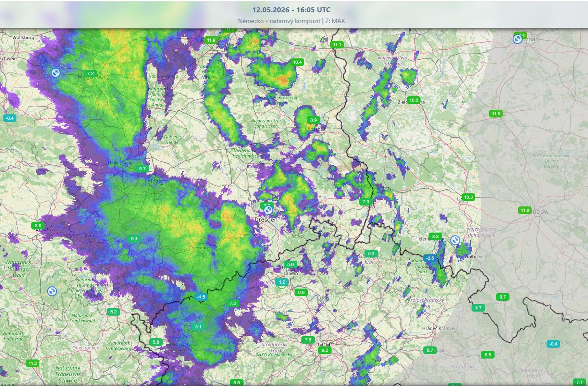This screenshot has height=386, width=588.
Task: Click the 8.8 marker at Jelenia Góra
Action: 435,236
